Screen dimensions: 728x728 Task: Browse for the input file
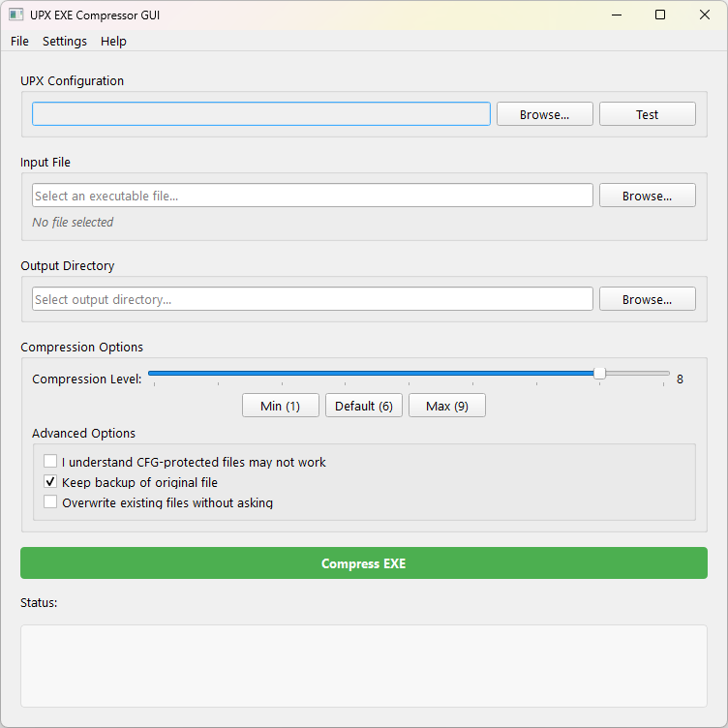(648, 196)
